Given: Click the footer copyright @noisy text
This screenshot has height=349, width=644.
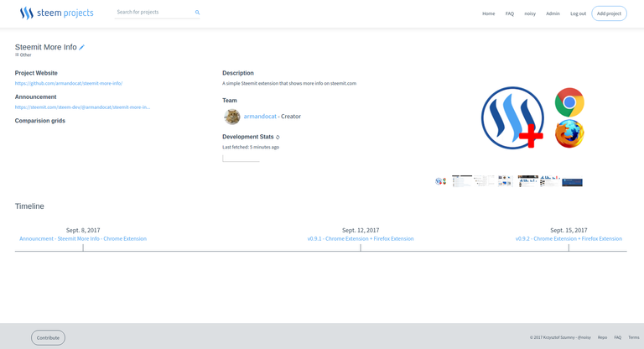Looking at the screenshot, I should click(x=560, y=337).
